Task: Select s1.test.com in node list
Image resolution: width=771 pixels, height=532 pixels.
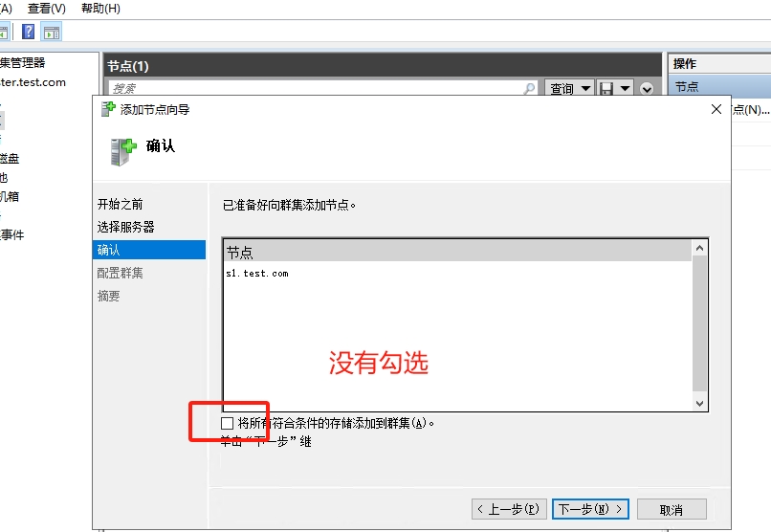Action: (x=257, y=274)
